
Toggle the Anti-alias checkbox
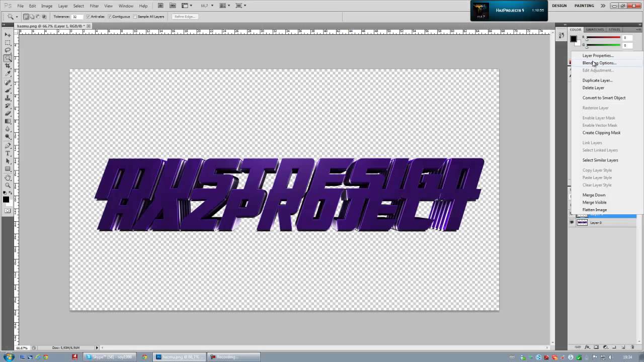click(88, 17)
